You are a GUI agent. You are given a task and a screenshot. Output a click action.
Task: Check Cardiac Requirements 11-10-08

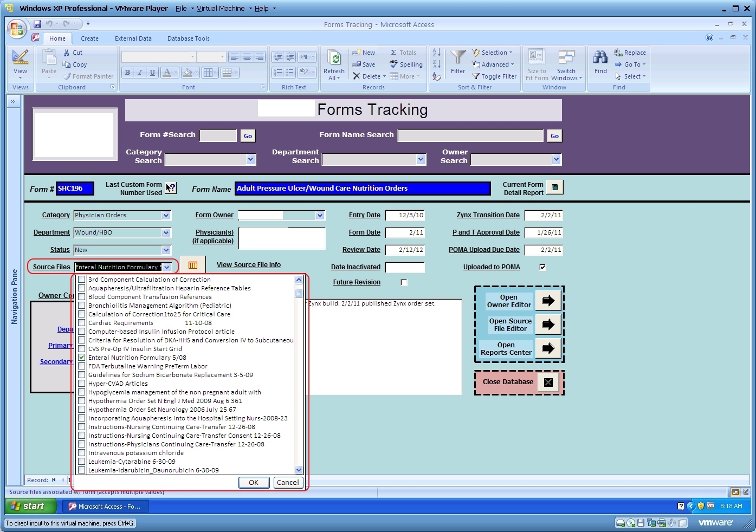(x=82, y=323)
